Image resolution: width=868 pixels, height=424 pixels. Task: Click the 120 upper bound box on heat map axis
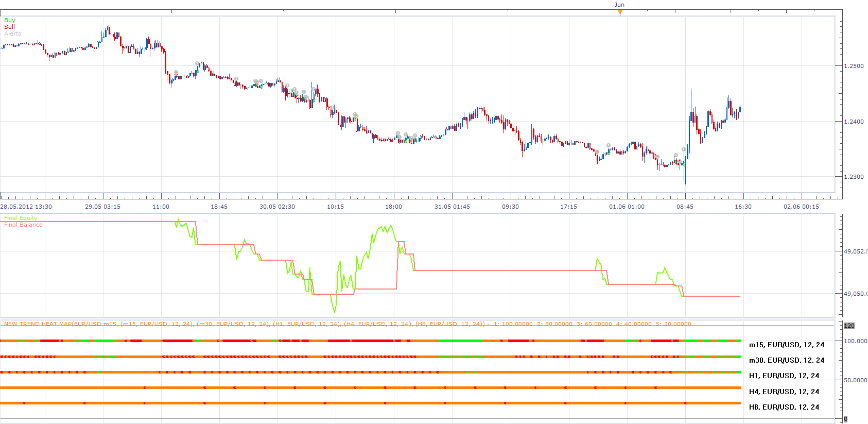pyautogui.click(x=849, y=326)
